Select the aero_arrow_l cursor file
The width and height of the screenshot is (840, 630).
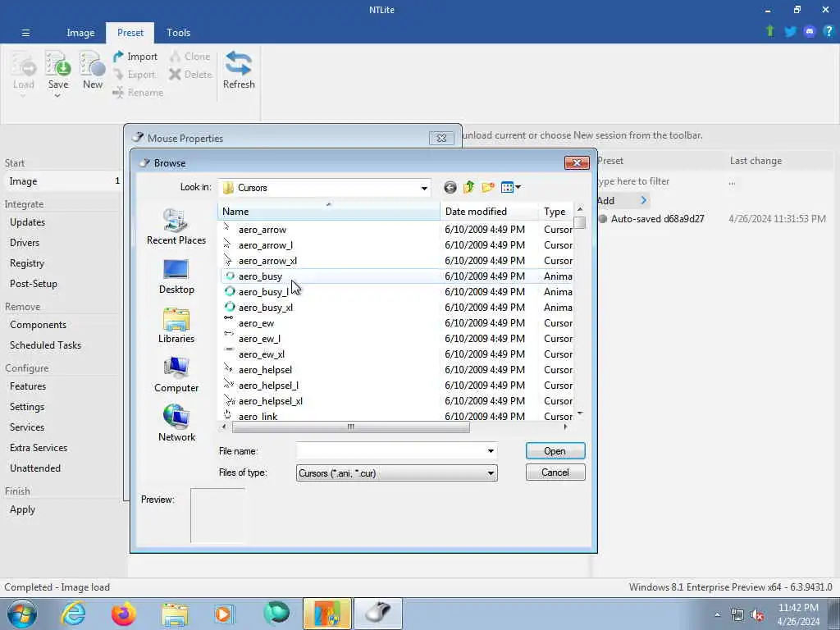[266, 244]
